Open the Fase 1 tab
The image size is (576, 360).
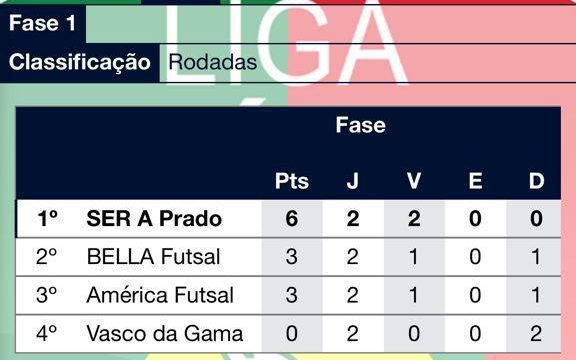(43, 23)
